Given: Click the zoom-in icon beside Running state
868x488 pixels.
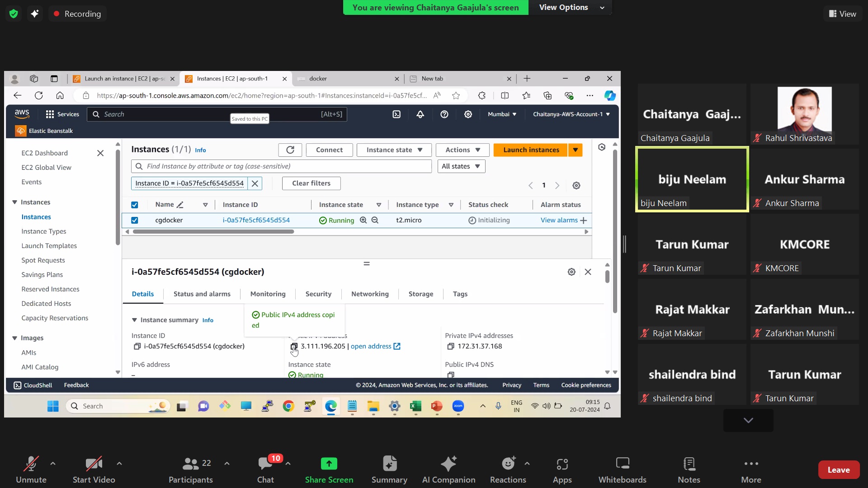Looking at the screenshot, I should pos(363,220).
